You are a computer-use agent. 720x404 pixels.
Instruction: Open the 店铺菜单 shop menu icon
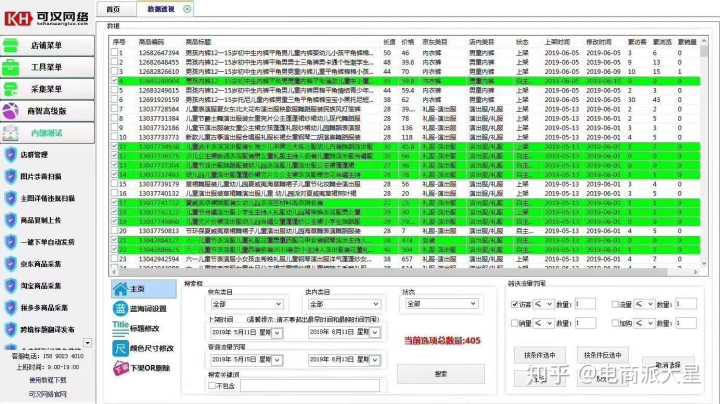(11, 45)
